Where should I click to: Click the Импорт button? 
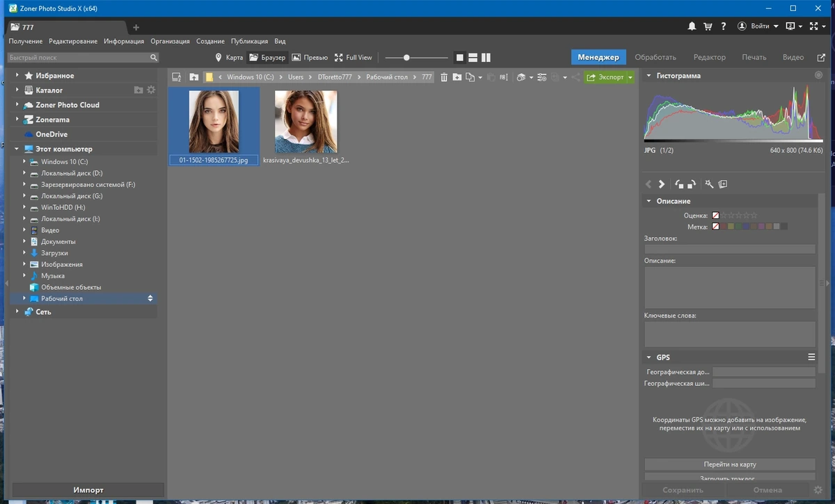(x=88, y=489)
